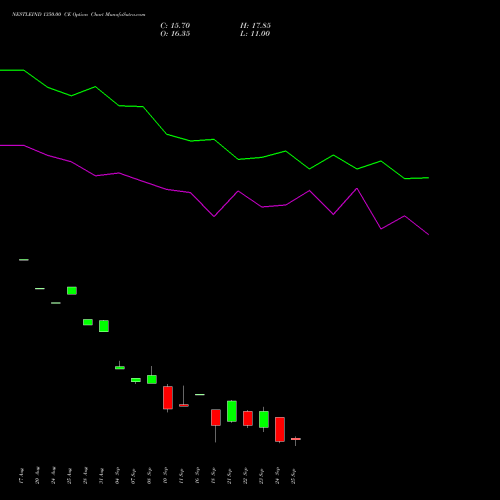Click the green candlestick above 25 Aug

[72, 291]
